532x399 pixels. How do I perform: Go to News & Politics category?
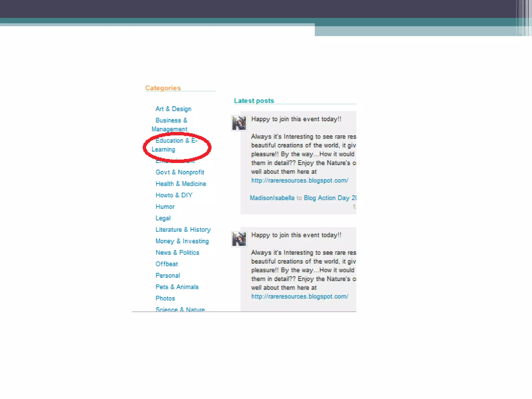177,252
